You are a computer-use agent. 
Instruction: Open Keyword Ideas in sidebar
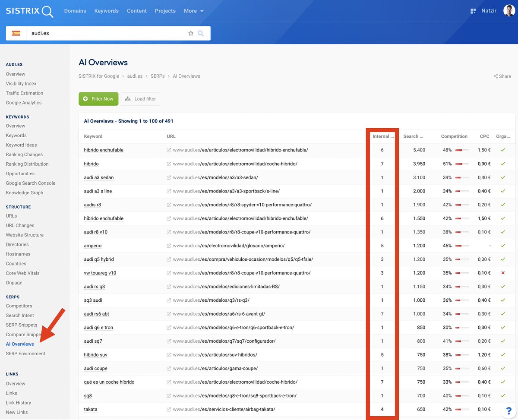22,145
